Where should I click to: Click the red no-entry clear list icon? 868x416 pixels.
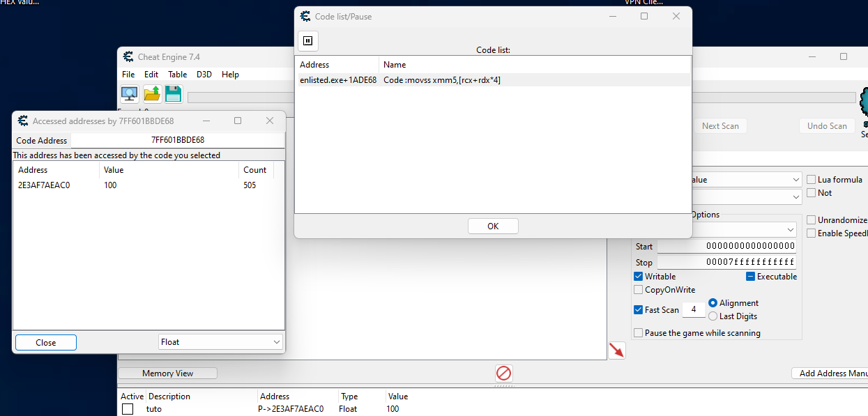[504, 373]
